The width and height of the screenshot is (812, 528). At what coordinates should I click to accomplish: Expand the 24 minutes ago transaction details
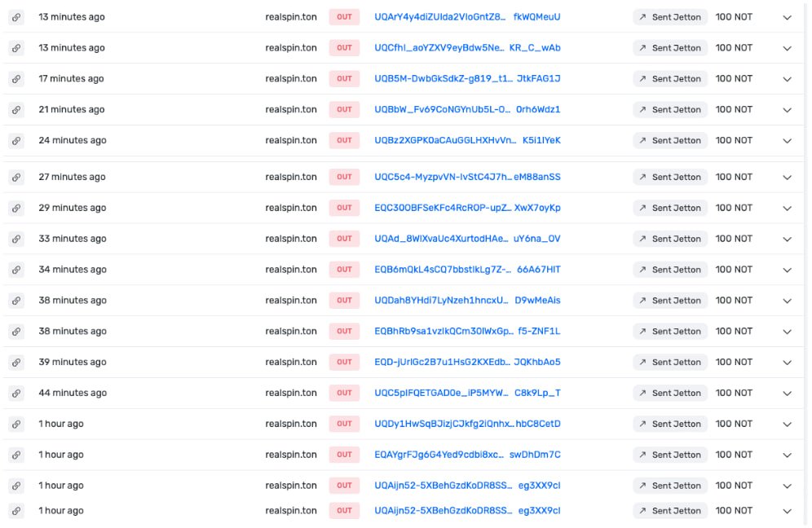click(788, 141)
